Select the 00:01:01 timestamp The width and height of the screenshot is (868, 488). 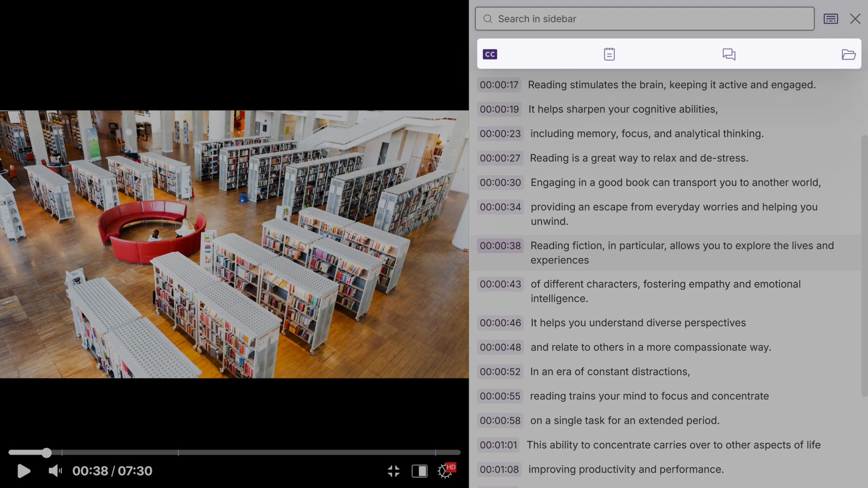498,445
